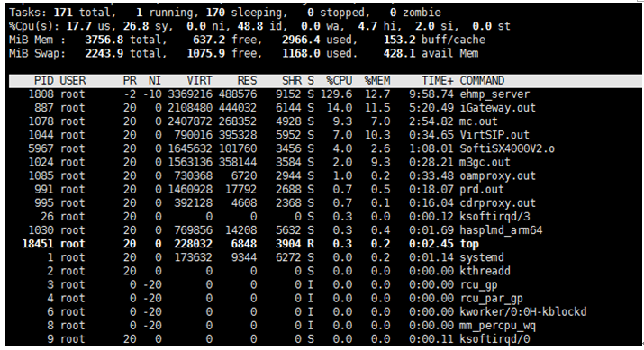Click the rcu_par_gp process name

(491, 298)
